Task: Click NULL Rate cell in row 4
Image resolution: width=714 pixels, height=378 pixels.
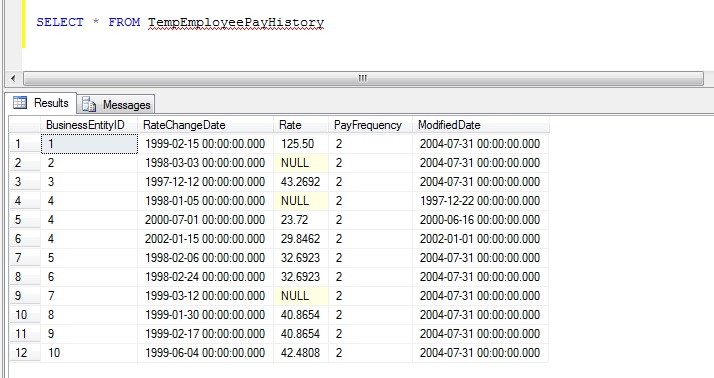Action: coord(301,201)
